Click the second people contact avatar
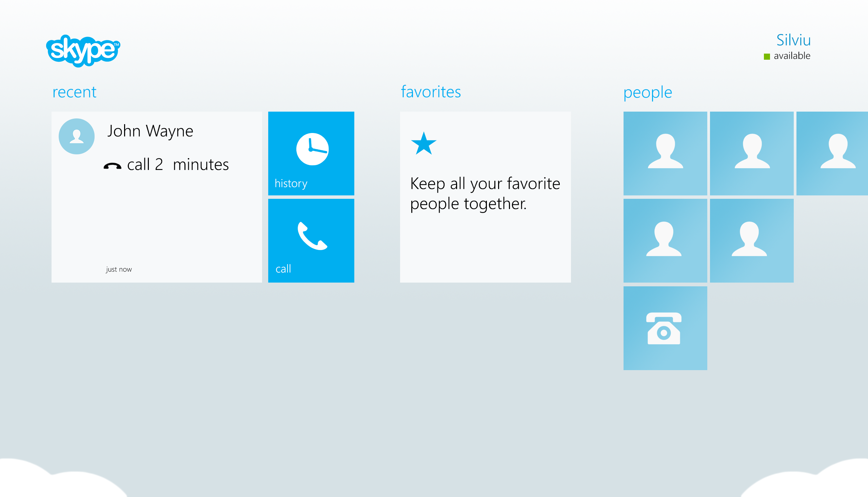The height and width of the screenshot is (497, 868). click(751, 153)
